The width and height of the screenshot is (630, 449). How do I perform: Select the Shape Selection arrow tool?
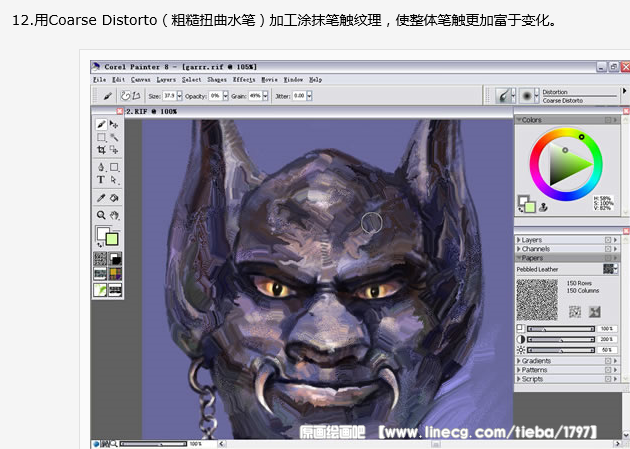[x=114, y=180]
